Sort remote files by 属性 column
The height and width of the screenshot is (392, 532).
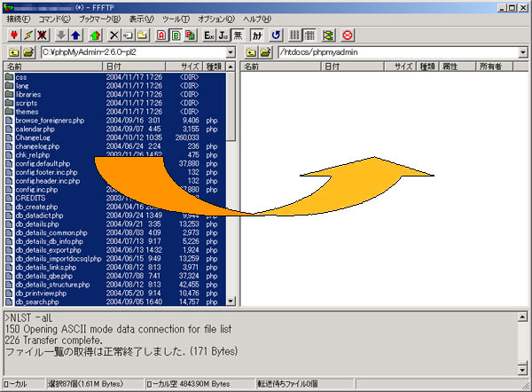click(457, 67)
